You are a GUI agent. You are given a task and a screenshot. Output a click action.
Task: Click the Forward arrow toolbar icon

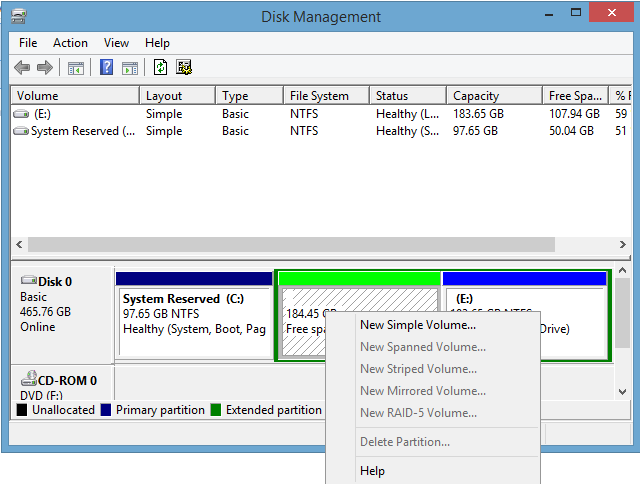coord(44,67)
